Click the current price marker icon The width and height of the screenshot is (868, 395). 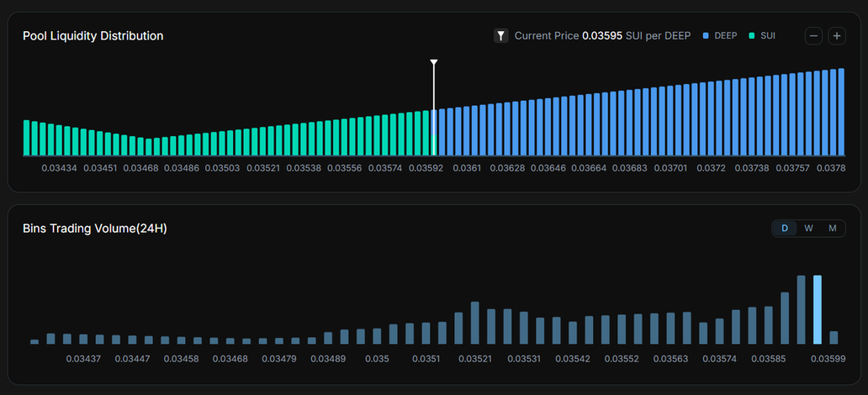point(500,36)
